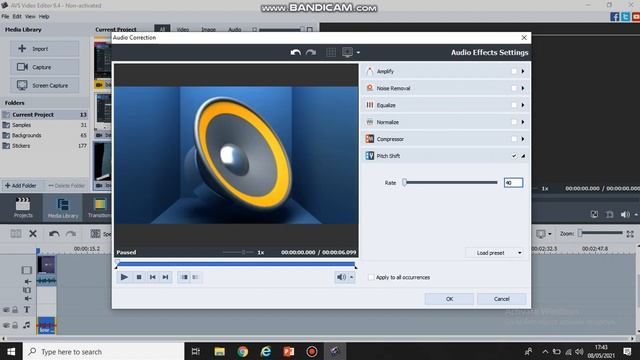This screenshot has height=360, width=640.
Task: Click the Pitch Shift effect icon
Action: click(369, 156)
